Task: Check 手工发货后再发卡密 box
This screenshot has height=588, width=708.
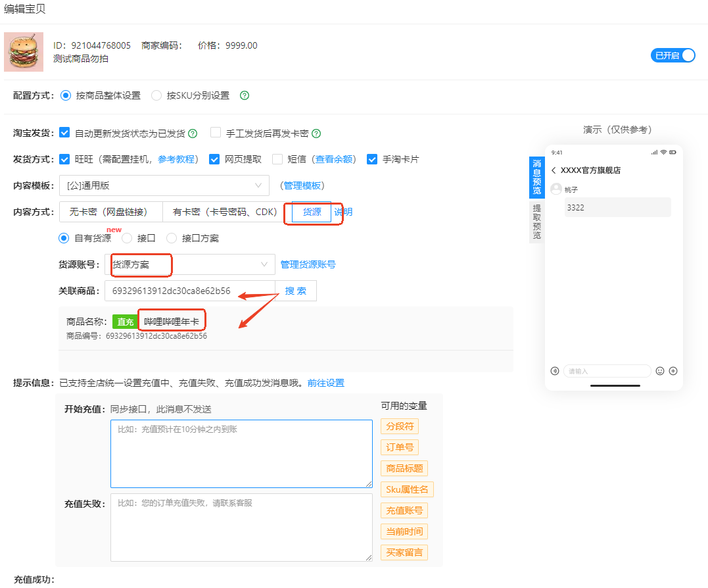Action: click(x=216, y=133)
